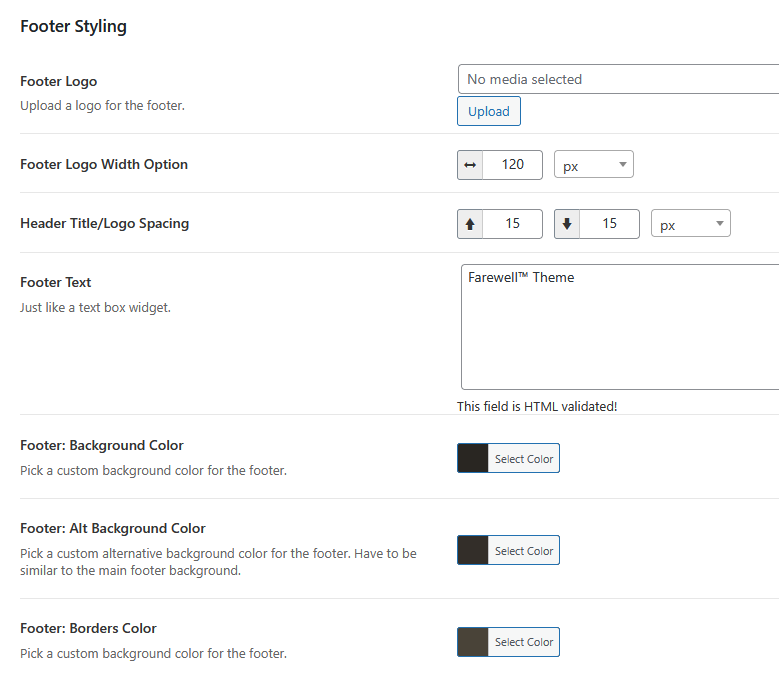Click the 'Header Title/Logo Spacing' label
The height and width of the screenshot is (677, 779).
point(104,223)
